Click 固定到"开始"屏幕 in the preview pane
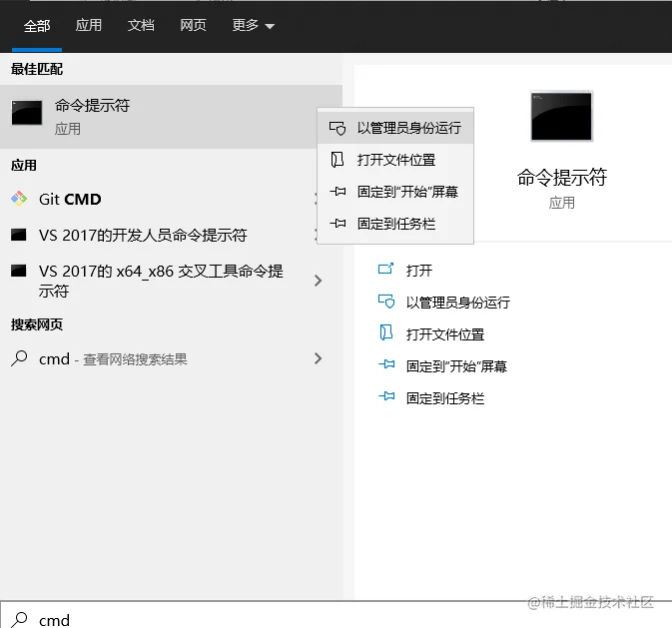 [457, 366]
